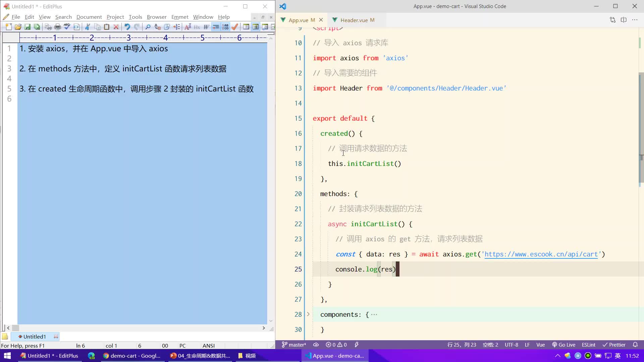Click Prettier status bar item
This screenshot has width=644, height=362.
pos(614,345)
